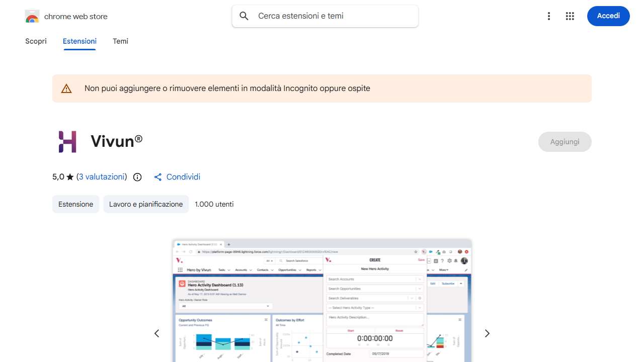644x362 pixels.
Task: Open the Temi tab
Action: click(120, 41)
